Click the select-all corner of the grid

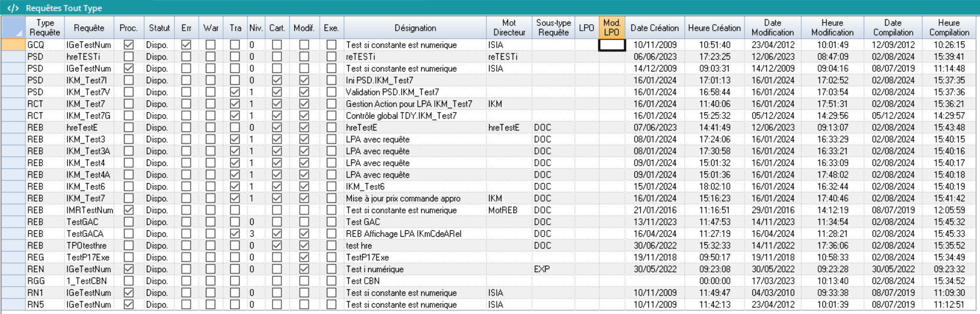point(13,28)
